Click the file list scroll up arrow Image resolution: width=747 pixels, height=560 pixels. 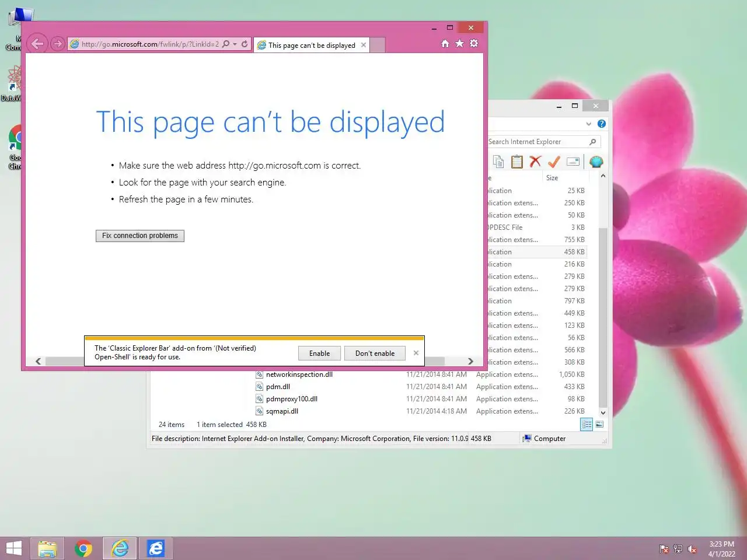click(x=603, y=176)
